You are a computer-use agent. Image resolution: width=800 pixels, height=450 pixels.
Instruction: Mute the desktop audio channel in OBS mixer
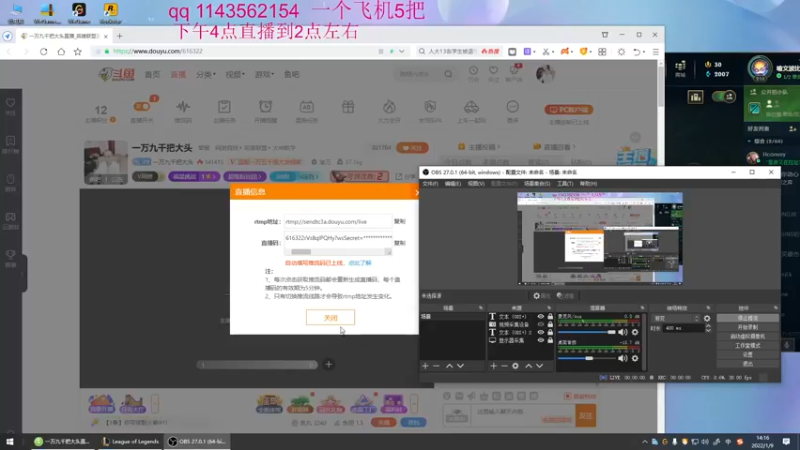[622, 358]
